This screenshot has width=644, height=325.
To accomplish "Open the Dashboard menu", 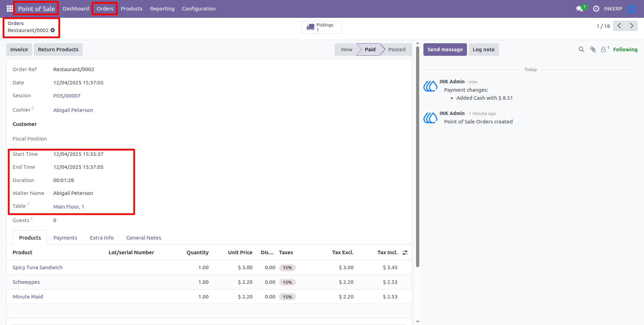I will coord(76,9).
